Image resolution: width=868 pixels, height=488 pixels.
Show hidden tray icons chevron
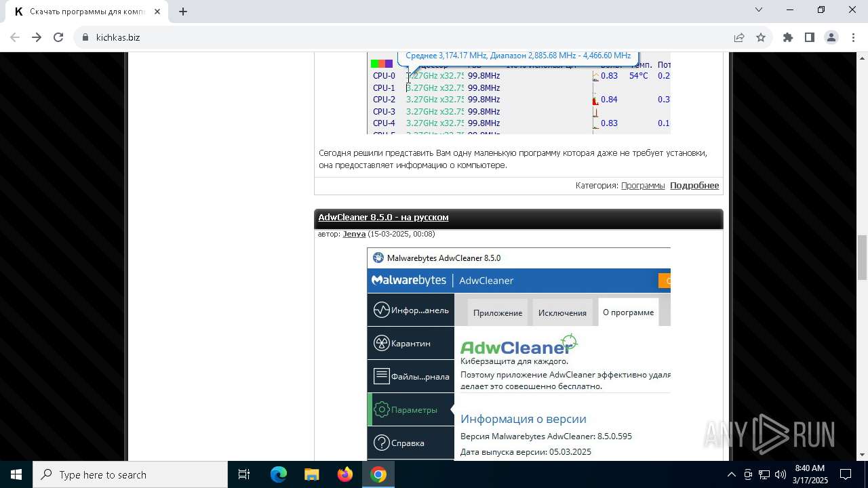(x=731, y=474)
